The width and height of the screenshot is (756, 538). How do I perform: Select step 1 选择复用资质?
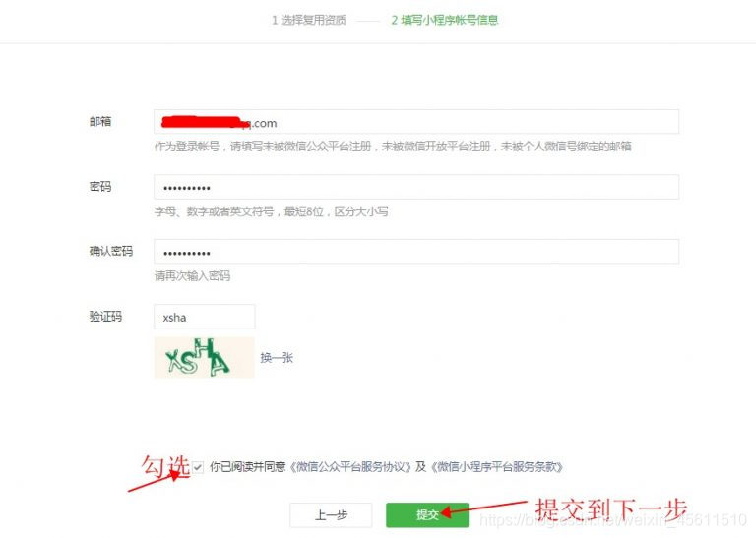(x=309, y=21)
